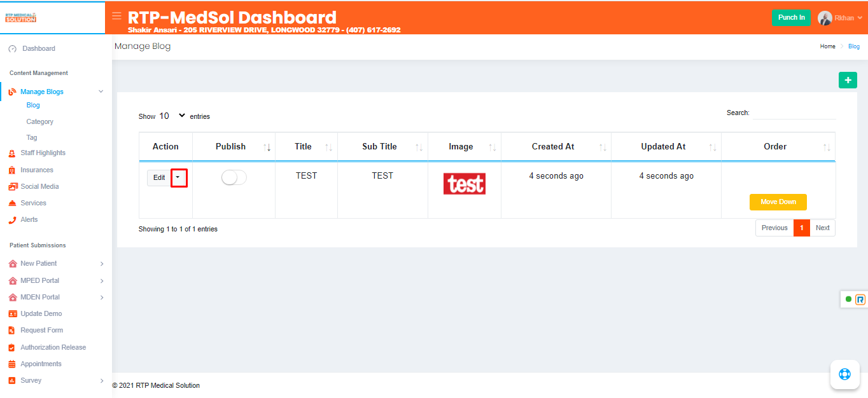
Task: Click the MPED Portal house icon
Action: (x=13, y=281)
